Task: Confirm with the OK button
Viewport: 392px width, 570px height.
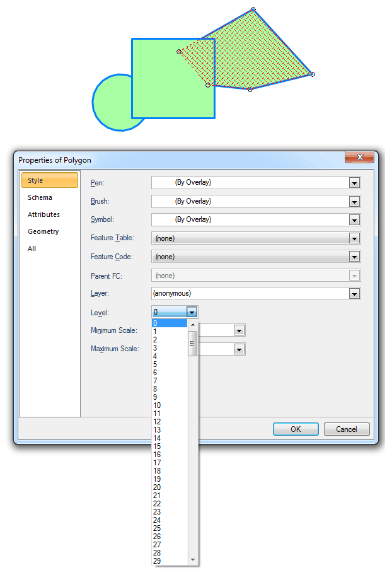Action: (296, 429)
